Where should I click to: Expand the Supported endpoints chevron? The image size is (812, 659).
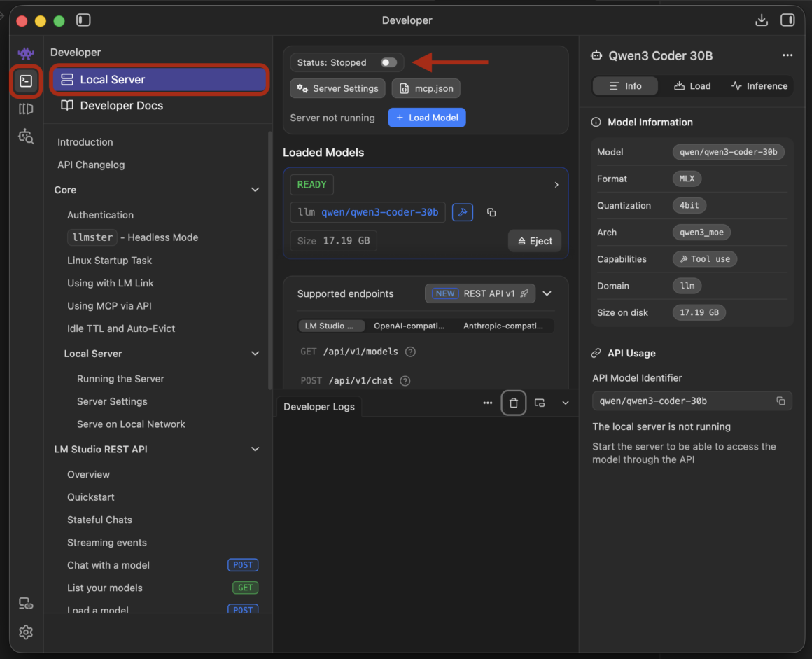pos(547,293)
